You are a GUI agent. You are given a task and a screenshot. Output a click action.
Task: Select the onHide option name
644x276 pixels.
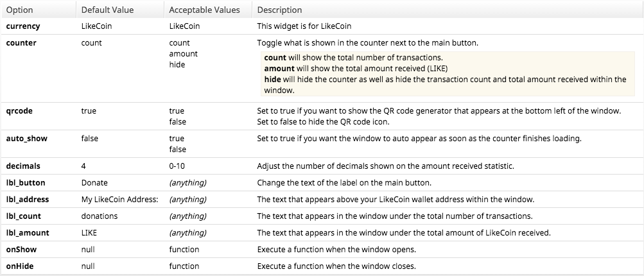(20, 266)
